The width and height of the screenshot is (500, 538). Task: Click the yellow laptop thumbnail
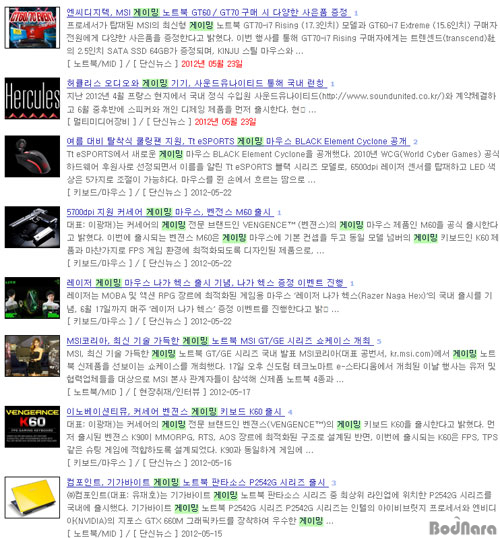pyautogui.click(x=32, y=498)
